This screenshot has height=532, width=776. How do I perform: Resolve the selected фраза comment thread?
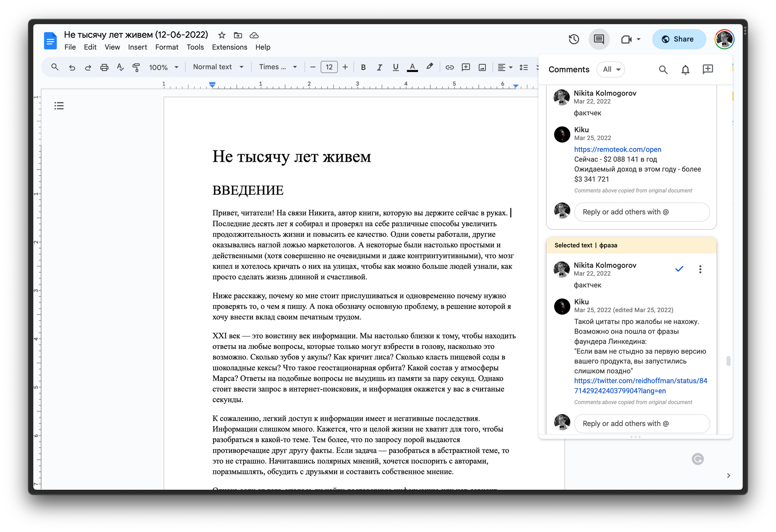[679, 269]
